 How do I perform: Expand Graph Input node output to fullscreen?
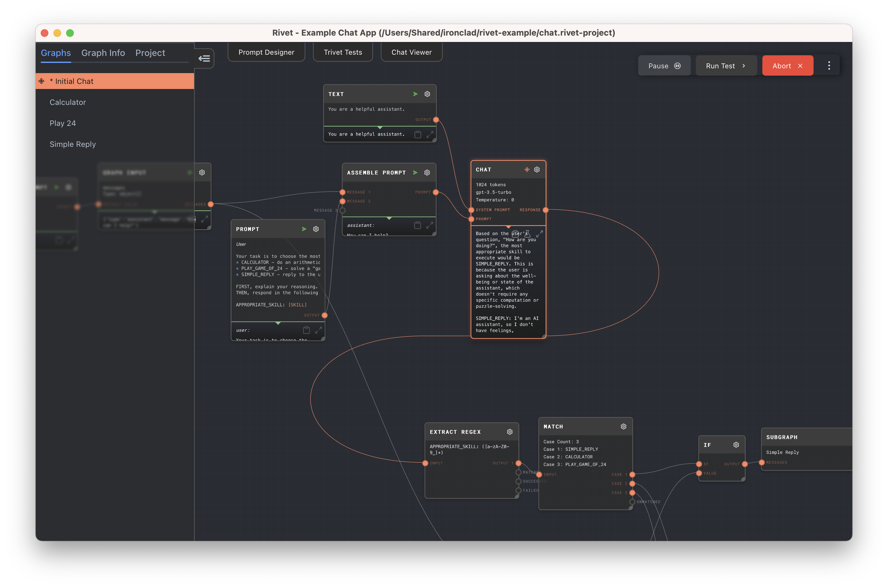pyautogui.click(x=205, y=219)
